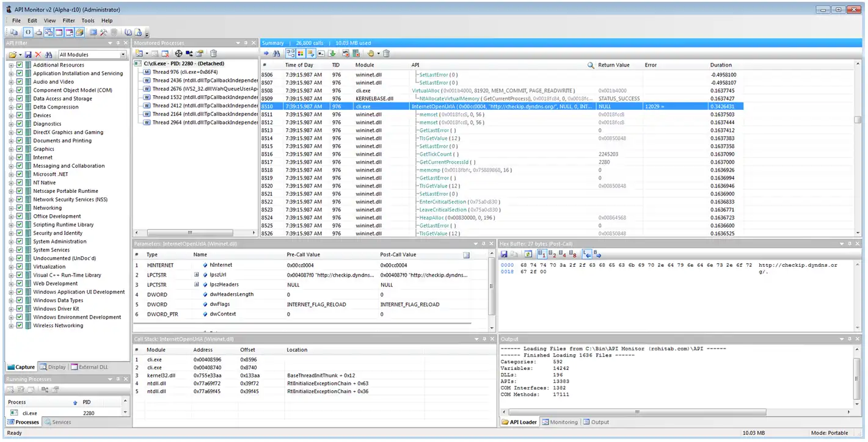Switch to the Monitoring tab
868x442 pixels.
click(559, 422)
